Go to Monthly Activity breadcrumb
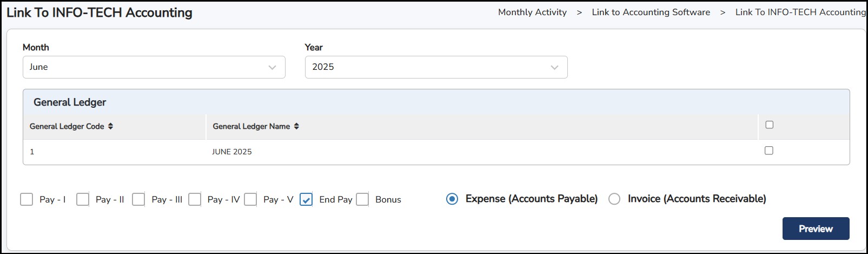Image resolution: width=868 pixels, height=254 pixels. point(532,12)
